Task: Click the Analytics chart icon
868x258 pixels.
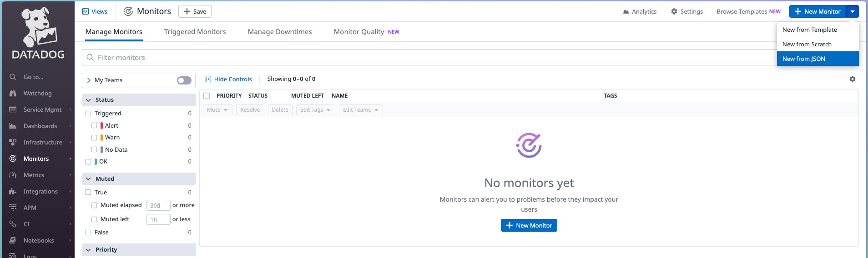Action: click(x=626, y=11)
